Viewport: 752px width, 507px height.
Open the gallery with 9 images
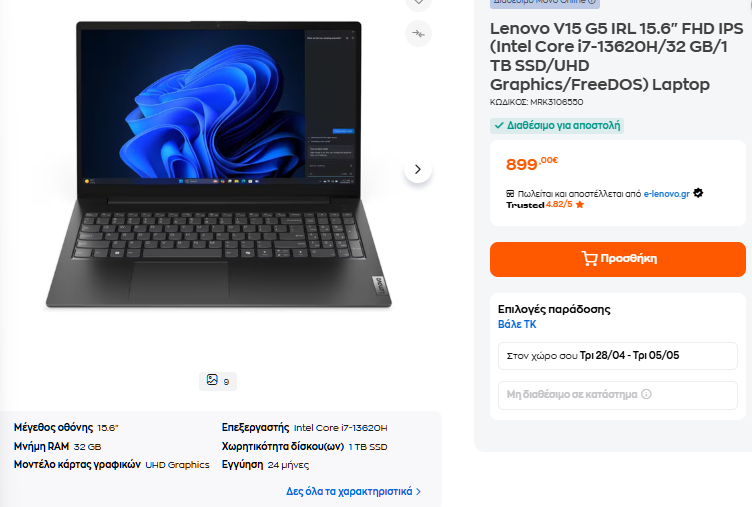[x=218, y=381]
